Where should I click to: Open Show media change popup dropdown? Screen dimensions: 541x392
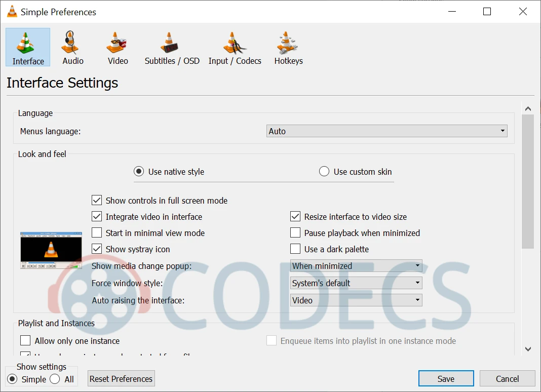pos(356,266)
